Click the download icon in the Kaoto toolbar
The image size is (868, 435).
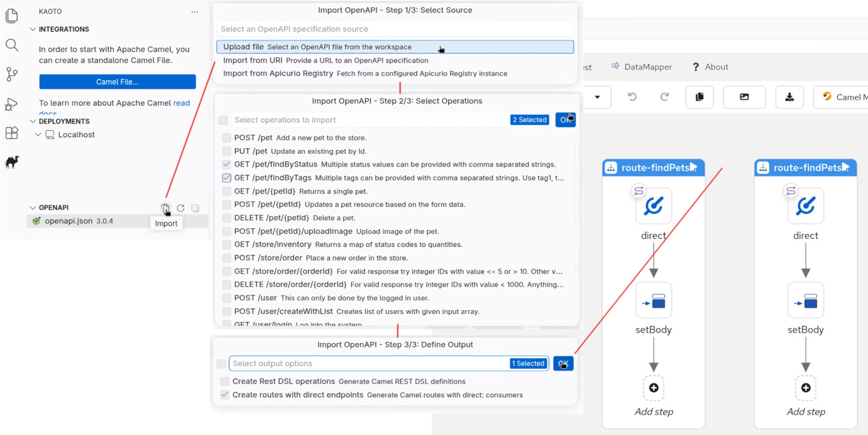pyautogui.click(x=789, y=97)
